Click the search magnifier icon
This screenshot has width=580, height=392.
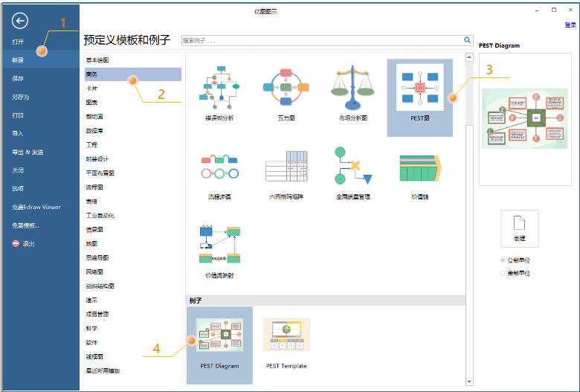[x=467, y=40]
